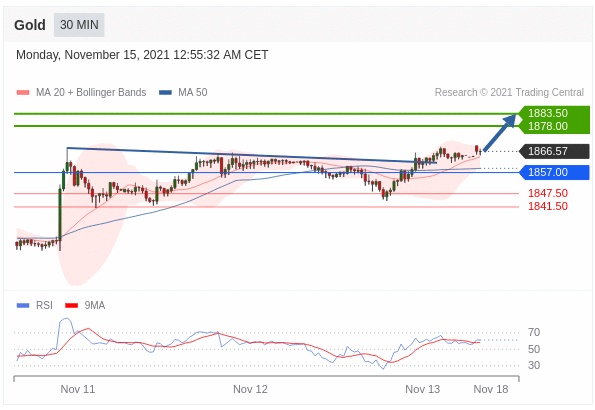Click the pink MA 20 legend swatch
The height and width of the screenshot is (410, 595).
[x=23, y=92]
